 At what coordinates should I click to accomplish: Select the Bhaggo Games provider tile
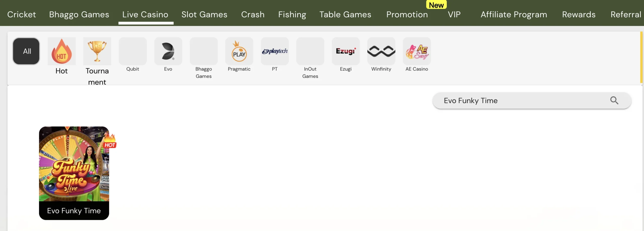(x=204, y=51)
